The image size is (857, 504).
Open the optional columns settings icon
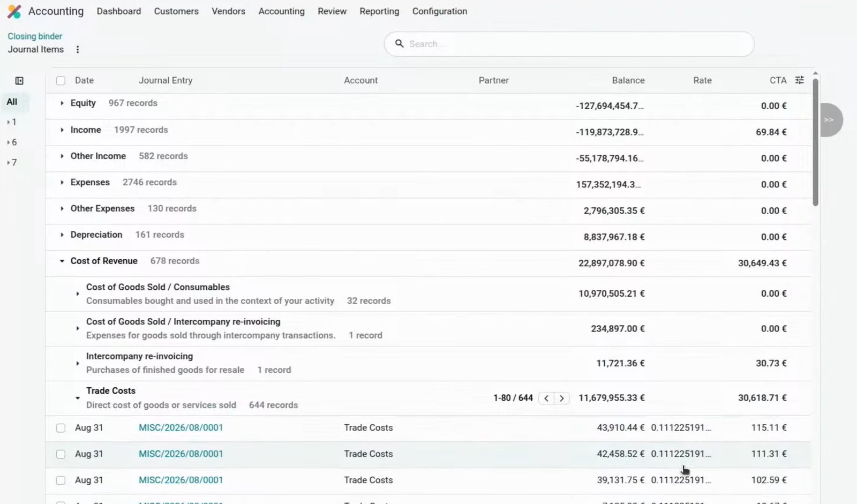coord(800,80)
